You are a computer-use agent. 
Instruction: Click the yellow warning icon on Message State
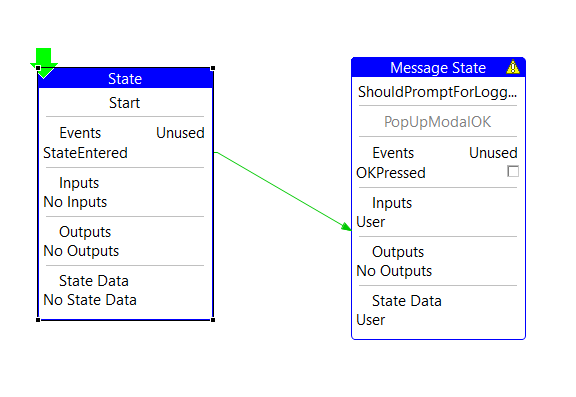[513, 67]
